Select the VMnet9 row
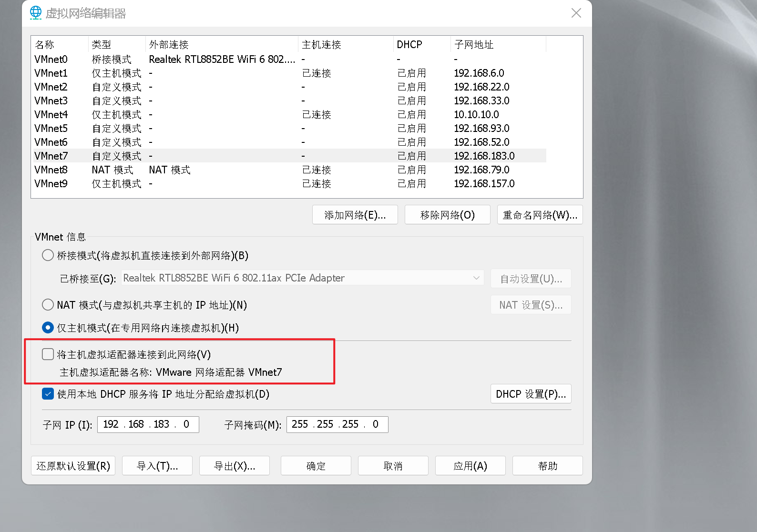This screenshot has width=757, height=532. pos(289,183)
